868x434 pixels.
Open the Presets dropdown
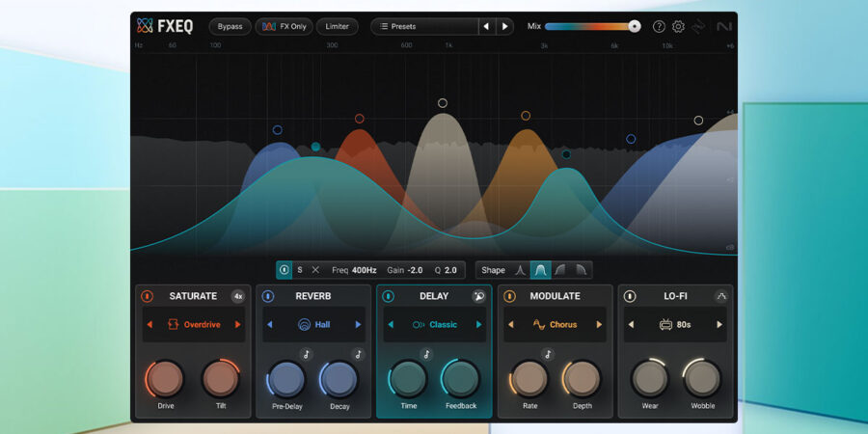[x=424, y=27]
